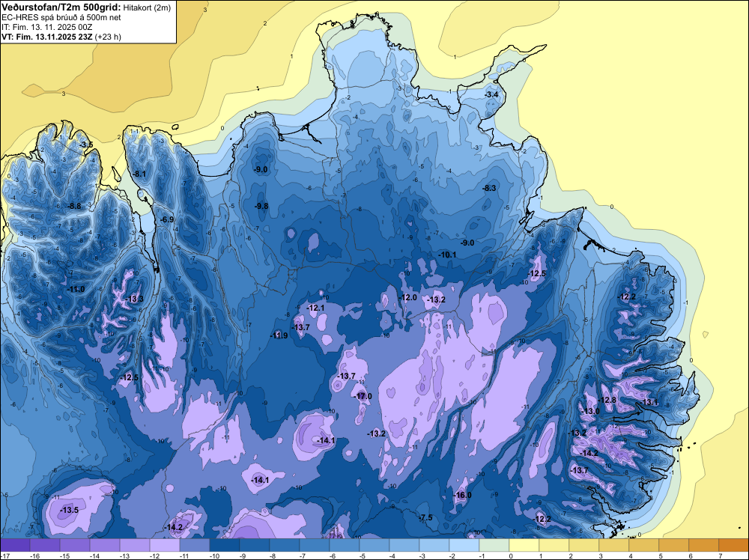Click the -13.3 temperature value
This screenshot has height=560, width=749.
point(135,299)
